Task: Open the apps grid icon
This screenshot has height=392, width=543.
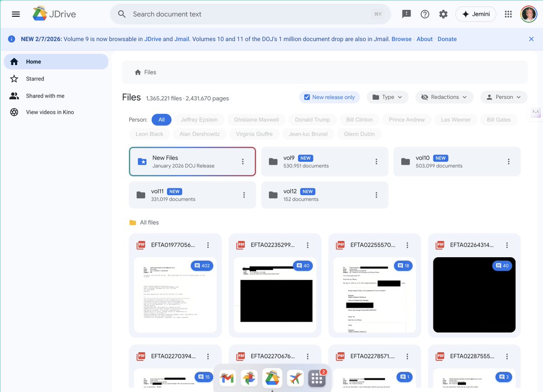Action: (x=508, y=14)
